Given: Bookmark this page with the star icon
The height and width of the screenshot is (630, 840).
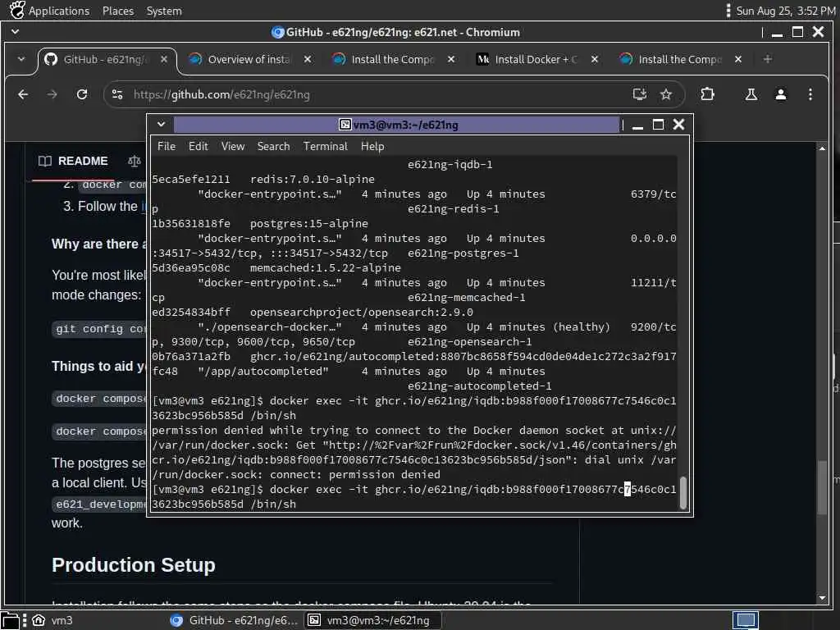Looking at the screenshot, I should point(666,95).
